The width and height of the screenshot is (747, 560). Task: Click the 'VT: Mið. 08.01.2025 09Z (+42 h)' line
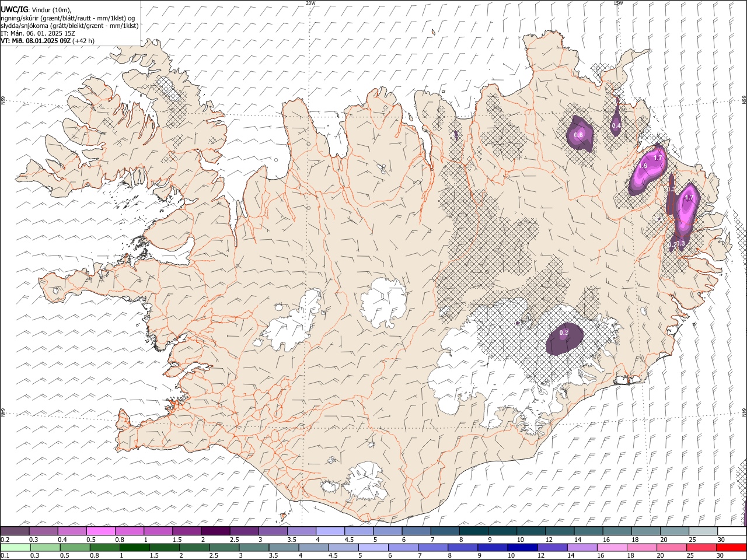tap(47, 41)
